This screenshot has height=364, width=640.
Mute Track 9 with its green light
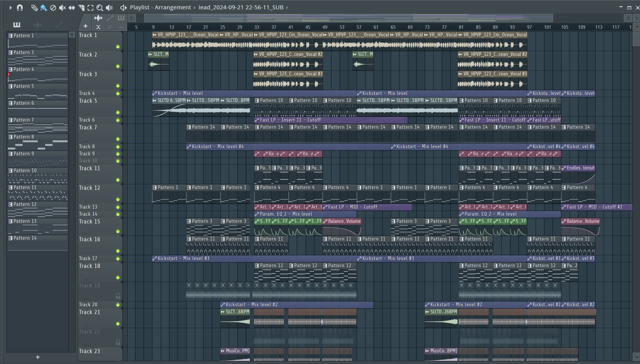[x=118, y=154]
